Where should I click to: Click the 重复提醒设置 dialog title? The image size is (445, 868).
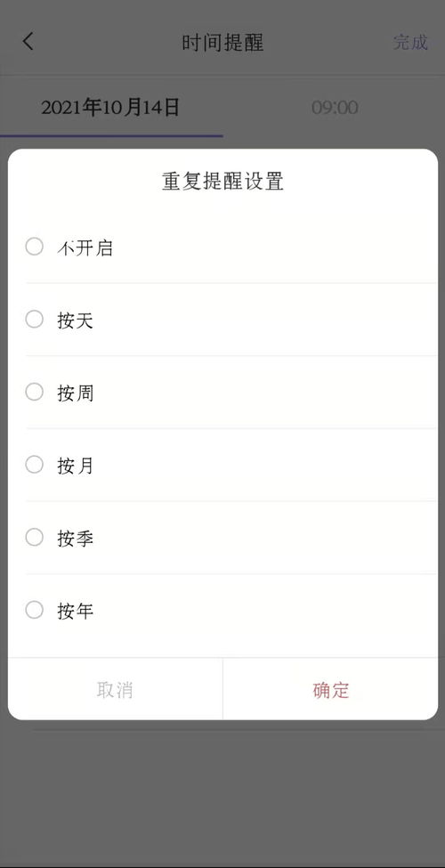pos(222,181)
